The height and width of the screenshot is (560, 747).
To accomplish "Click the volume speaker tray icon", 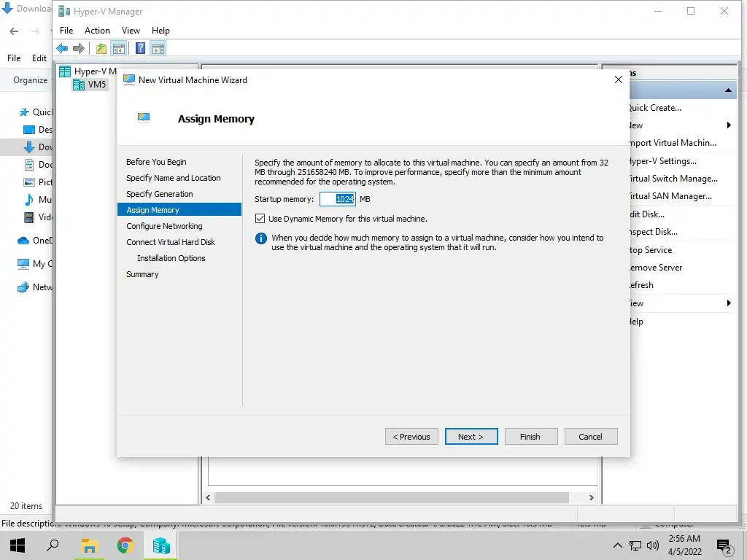I will [653, 545].
